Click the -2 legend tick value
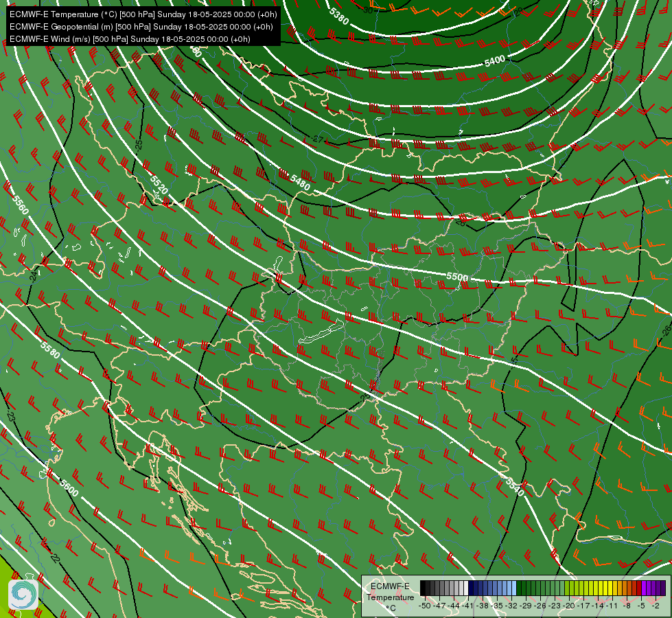This screenshot has height=618, width=672. pyautogui.click(x=656, y=606)
